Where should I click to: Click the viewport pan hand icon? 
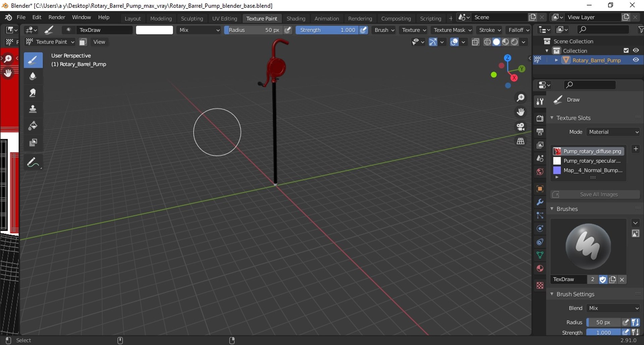pos(521,112)
